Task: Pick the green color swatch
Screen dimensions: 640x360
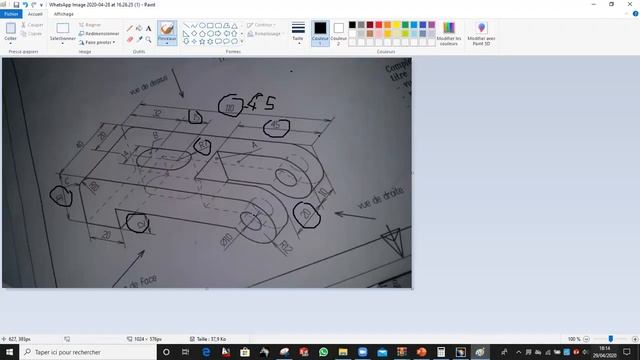Action: pos(405,25)
